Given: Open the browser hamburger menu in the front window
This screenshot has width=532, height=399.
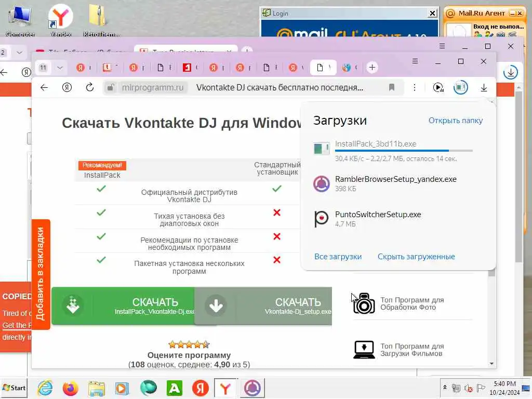Looking at the screenshot, I should (x=415, y=61).
